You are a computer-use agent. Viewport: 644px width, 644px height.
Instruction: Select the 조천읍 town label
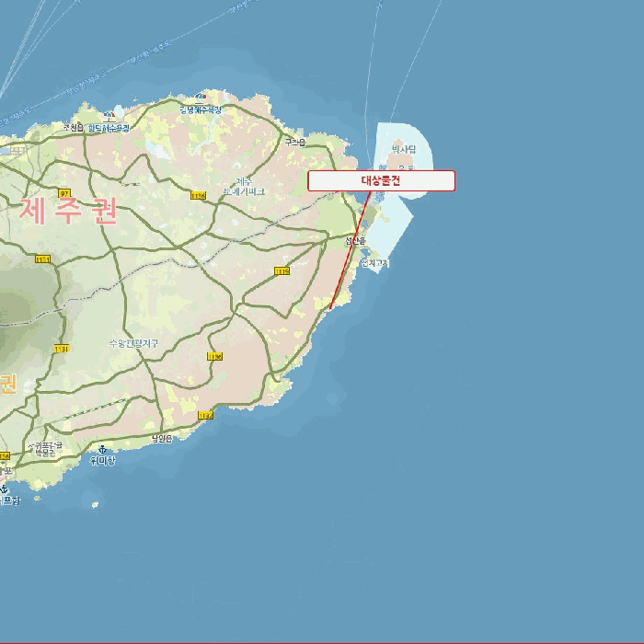(73, 128)
